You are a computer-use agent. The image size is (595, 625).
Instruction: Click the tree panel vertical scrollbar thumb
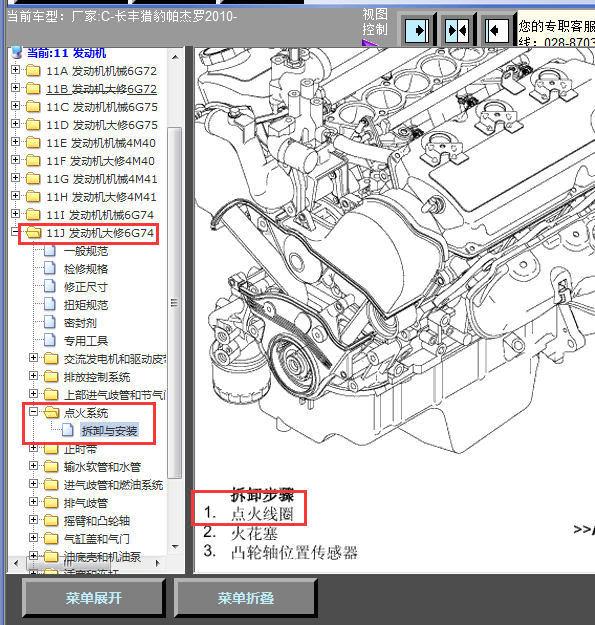point(175,303)
